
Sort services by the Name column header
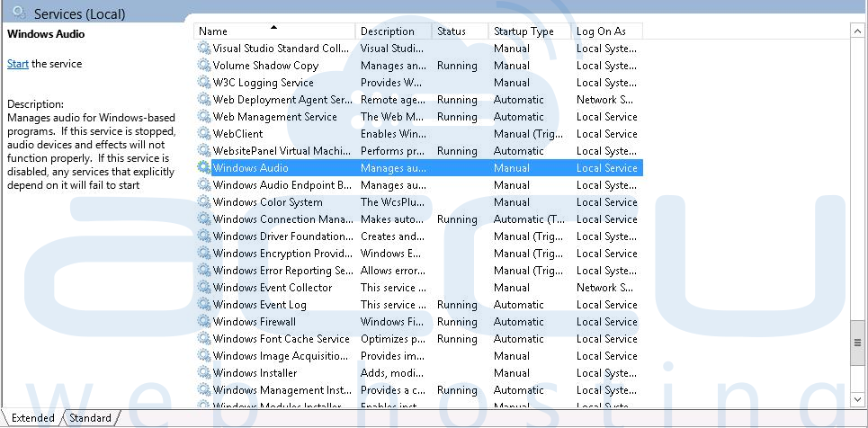(x=274, y=31)
